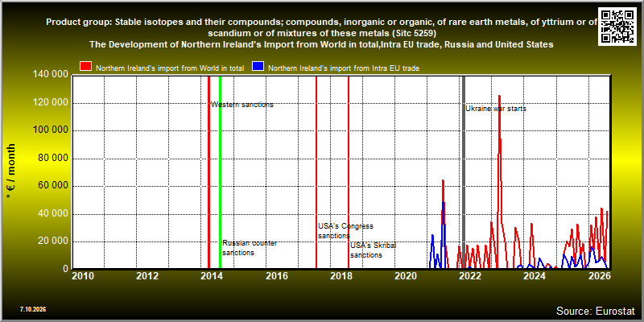Click the 'USA's Congress sanctions' annotation
The height and width of the screenshot is (322, 644).
coord(345,231)
